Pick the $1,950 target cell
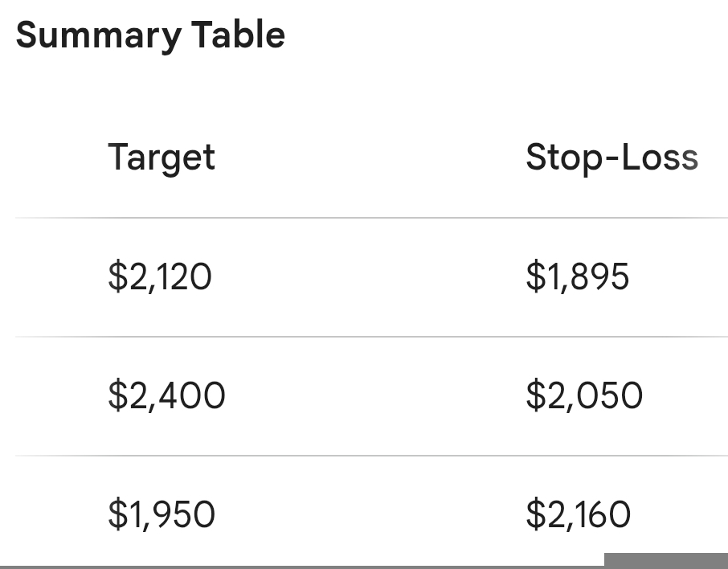This screenshot has height=569, width=728. click(162, 514)
